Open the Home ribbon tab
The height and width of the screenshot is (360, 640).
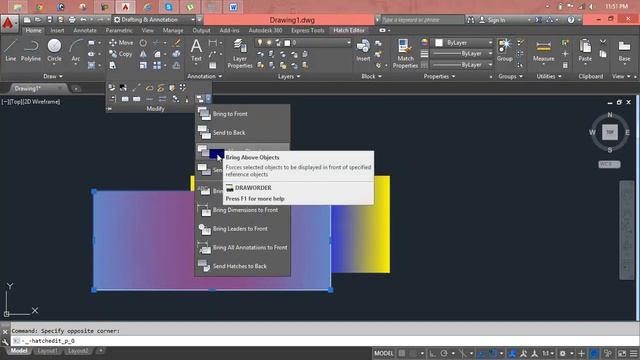tap(33, 30)
